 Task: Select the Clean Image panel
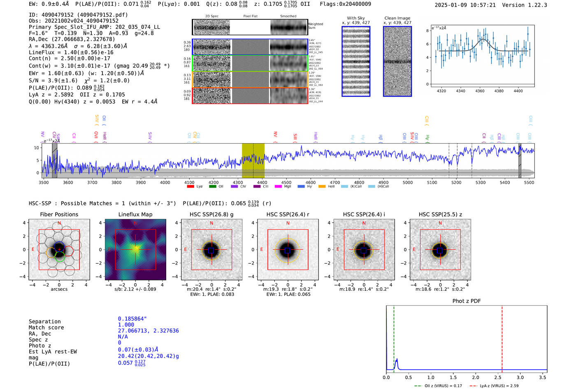(397, 61)
